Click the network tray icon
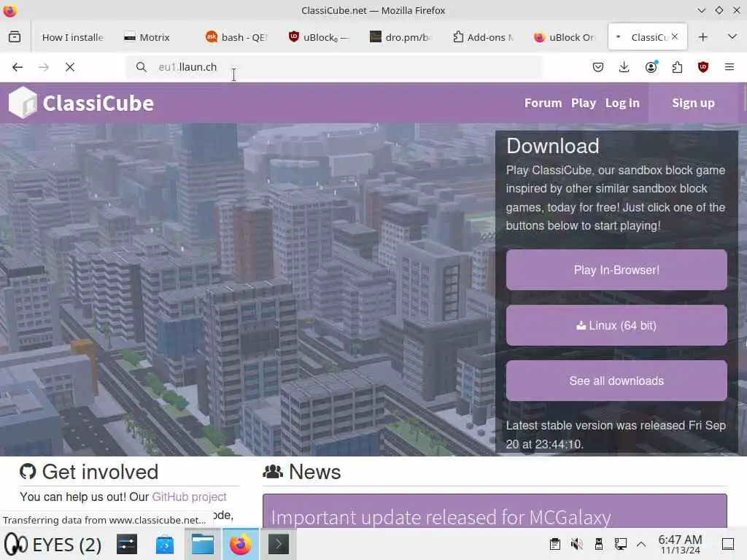 [x=620, y=544]
